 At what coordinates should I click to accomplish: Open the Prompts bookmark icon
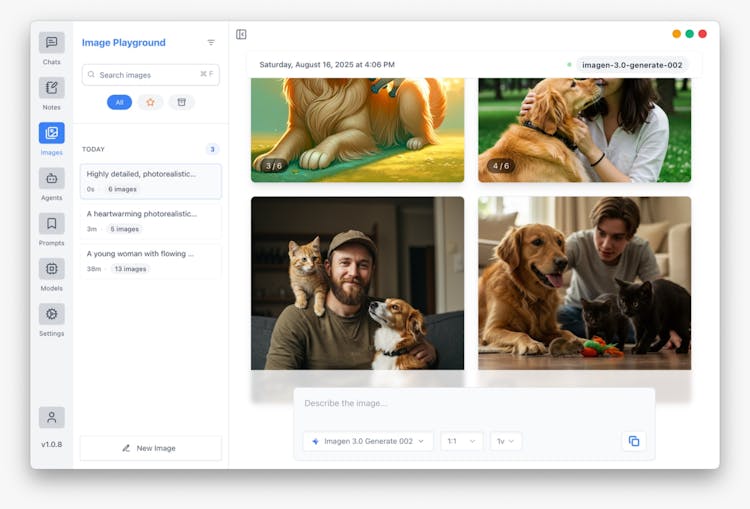point(51,224)
